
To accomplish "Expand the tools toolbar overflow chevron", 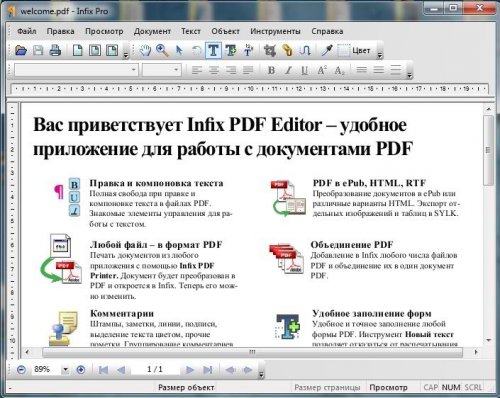I will pyautogui.click(x=380, y=55).
